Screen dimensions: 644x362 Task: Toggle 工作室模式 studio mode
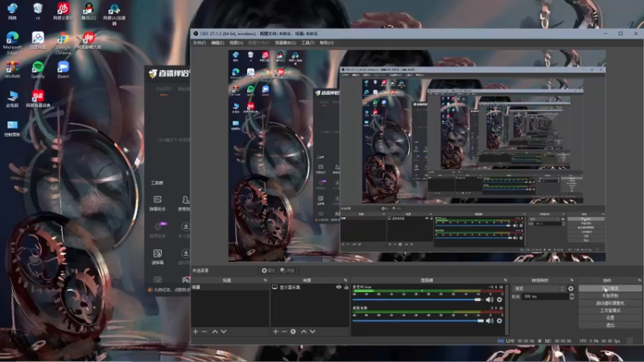point(610,311)
